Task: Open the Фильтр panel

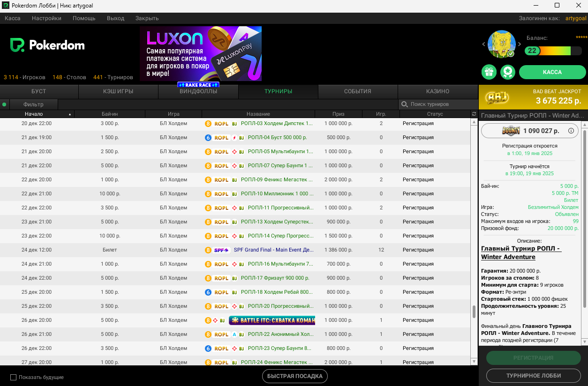Action: 33,104
